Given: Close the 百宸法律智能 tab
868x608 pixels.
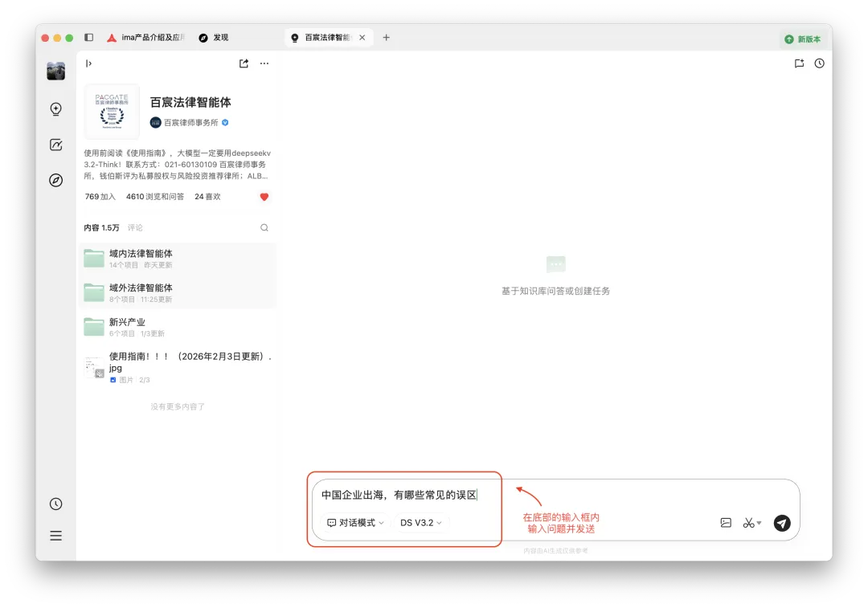Looking at the screenshot, I should pyautogui.click(x=362, y=38).
